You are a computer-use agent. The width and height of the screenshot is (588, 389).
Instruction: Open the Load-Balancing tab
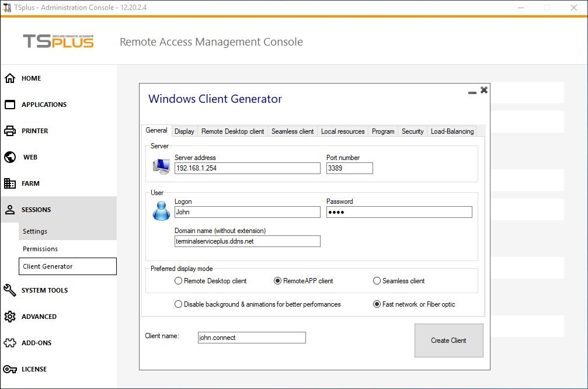(x=452, y=131)
